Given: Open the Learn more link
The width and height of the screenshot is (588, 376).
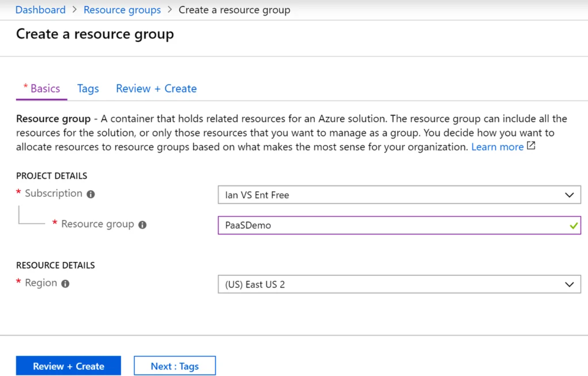Looking at the screenshot, I should 498,147.
